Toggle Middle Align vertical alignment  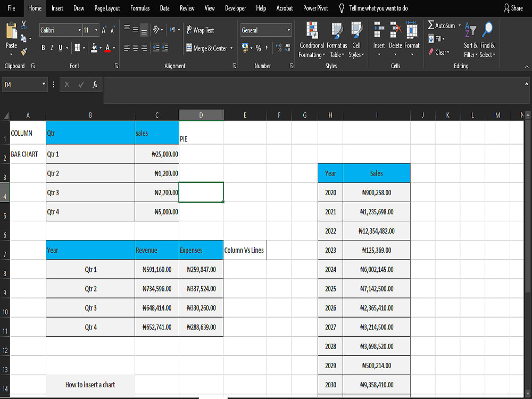(135, 30)
